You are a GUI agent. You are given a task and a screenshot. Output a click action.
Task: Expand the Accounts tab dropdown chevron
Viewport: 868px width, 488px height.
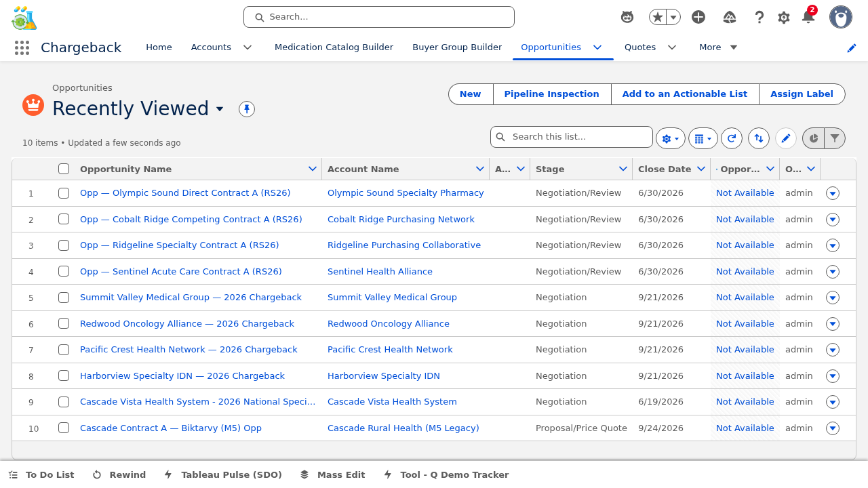click(248, 47)
